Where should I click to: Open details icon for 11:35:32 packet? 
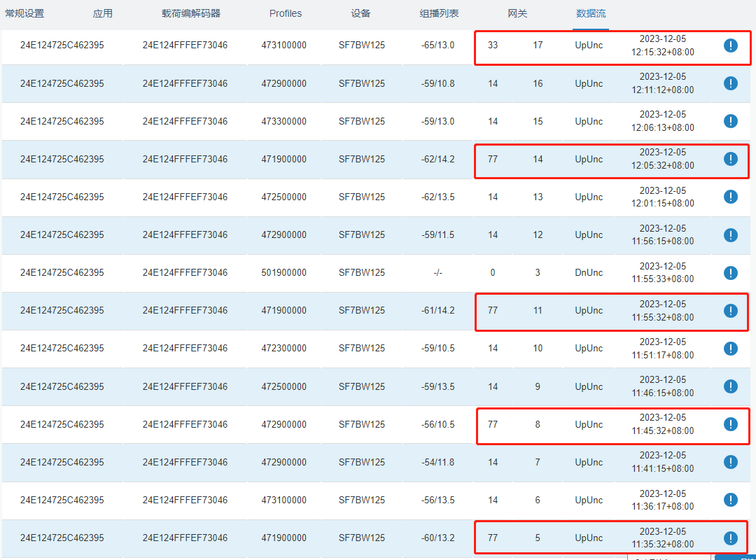[x=730, y=538]
